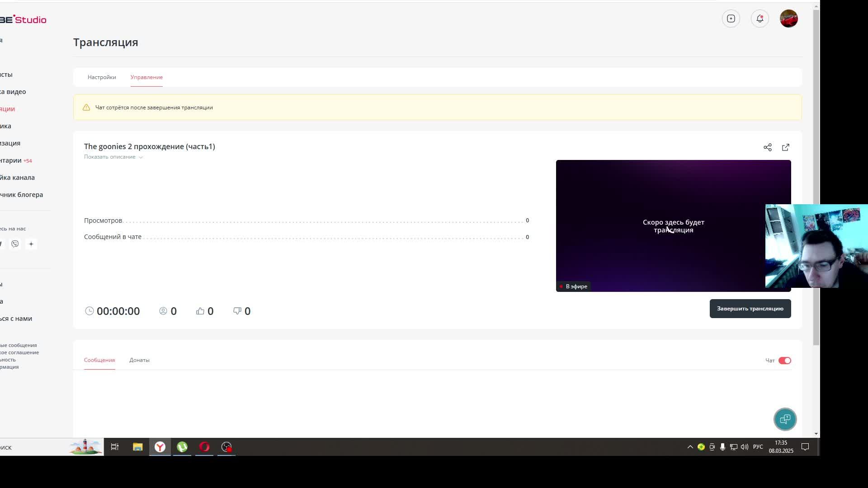This screenshot has height=488, width=868.
Task: Click the Сообщения tab in chat panel
Action: [99, 360]
